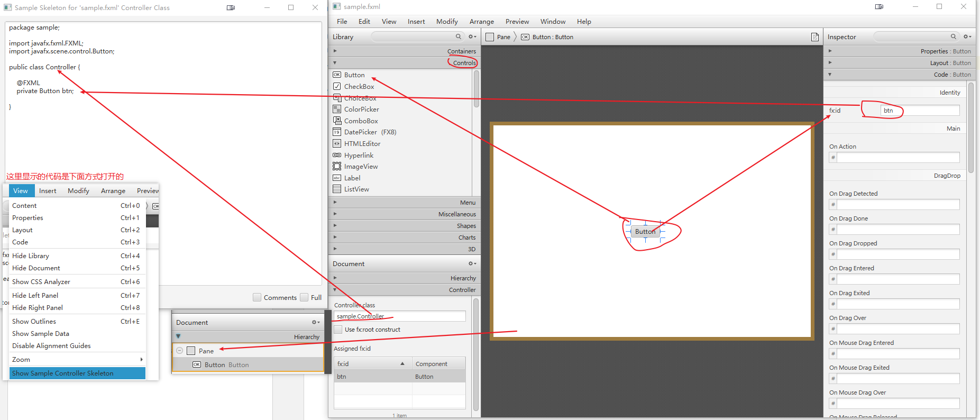Open the Inspector settings gear icon
980x420 pixels.
pos(967,36)
